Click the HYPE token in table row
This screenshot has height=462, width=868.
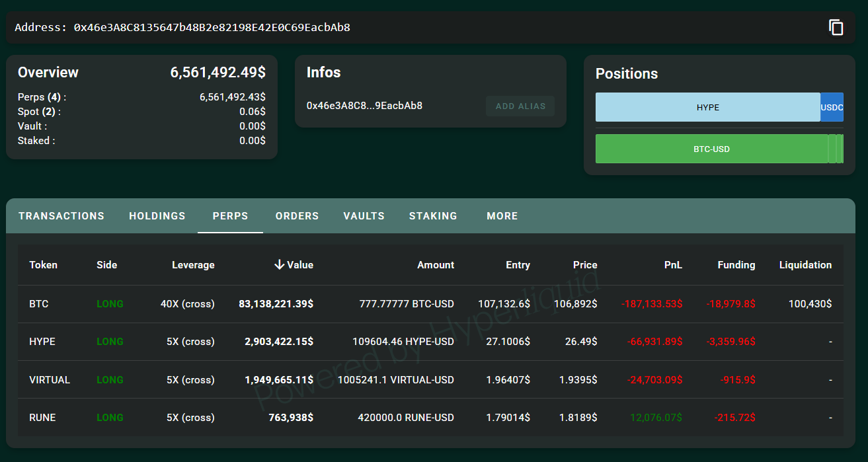(x=42, y=342)
